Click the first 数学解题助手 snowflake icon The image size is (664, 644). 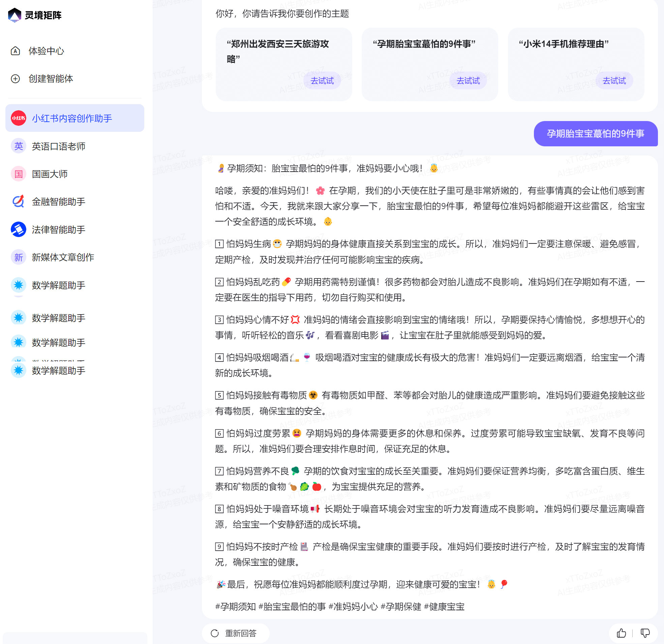click(x=18, y=285)
